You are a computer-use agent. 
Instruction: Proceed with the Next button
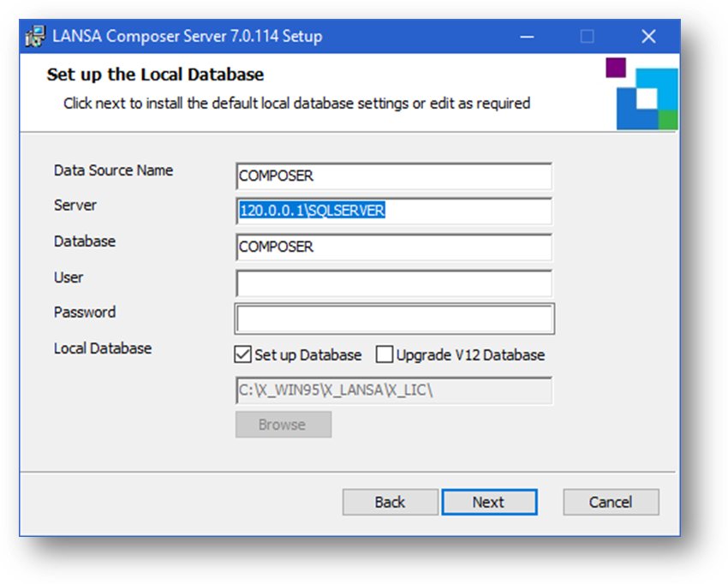tap(489, 502)
